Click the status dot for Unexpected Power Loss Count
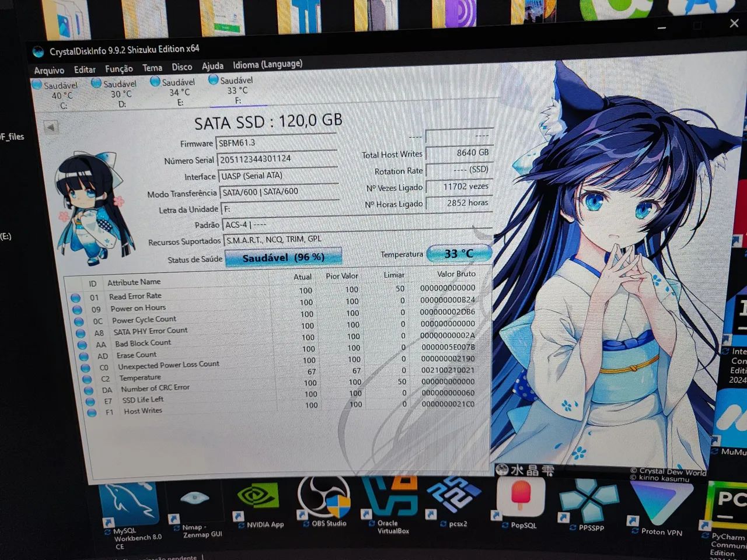Screen dimensions: 747x560 pos(86,368)
